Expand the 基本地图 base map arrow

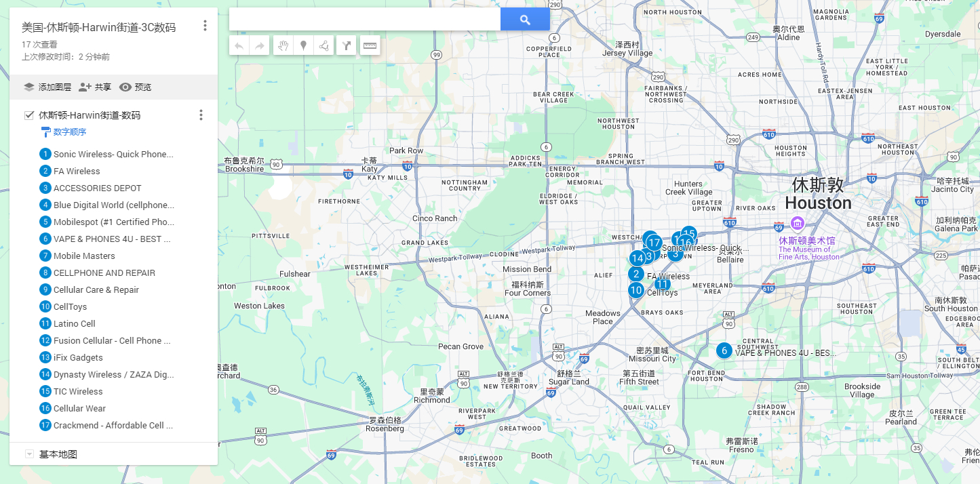click(29, 454)
